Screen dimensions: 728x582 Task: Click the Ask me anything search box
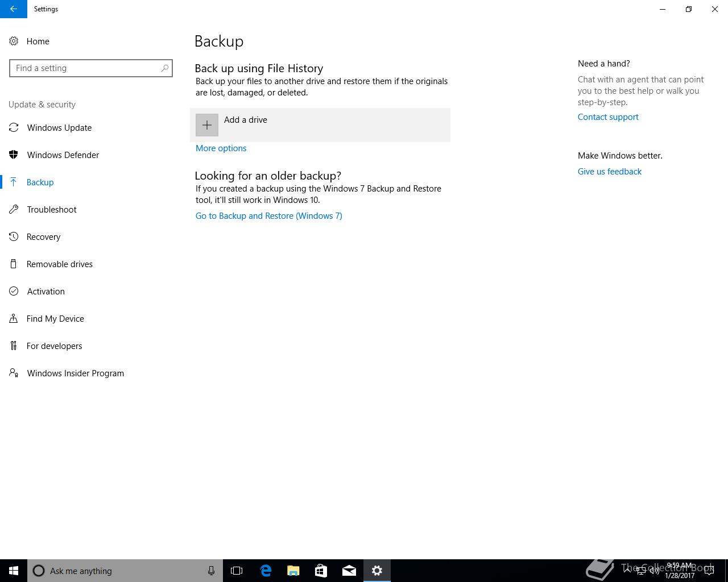coord(125,571)
